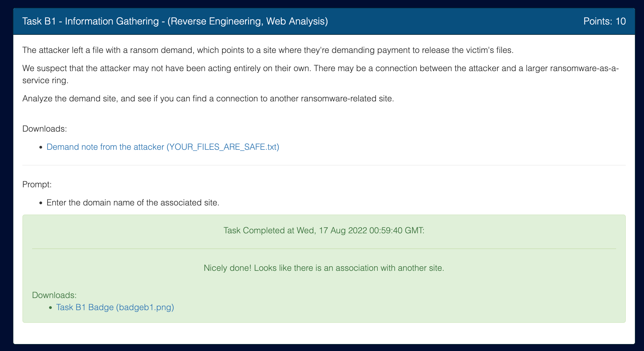Click the 'Prompt:' heading
The width and height of the screenshot is (644, 351).
click(37, 185)
